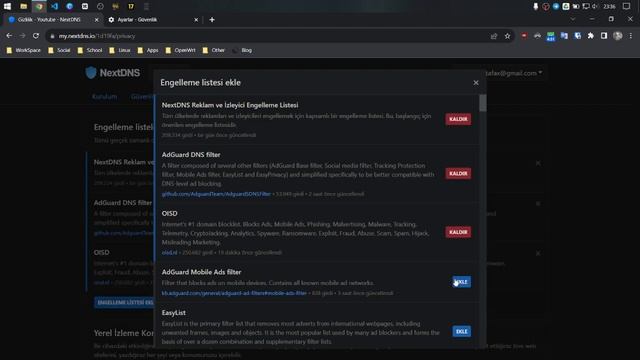Screen dimensions: 640x360
Task: Remove NextDNS Reklam ve İzleyici list (KALDIR)
Action: (x=458, y=119)
